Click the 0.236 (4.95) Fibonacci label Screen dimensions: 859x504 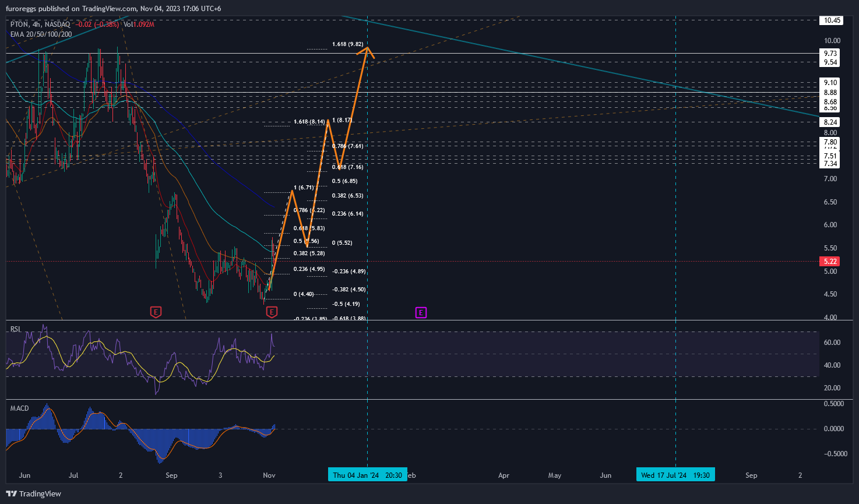pos(309,269)
